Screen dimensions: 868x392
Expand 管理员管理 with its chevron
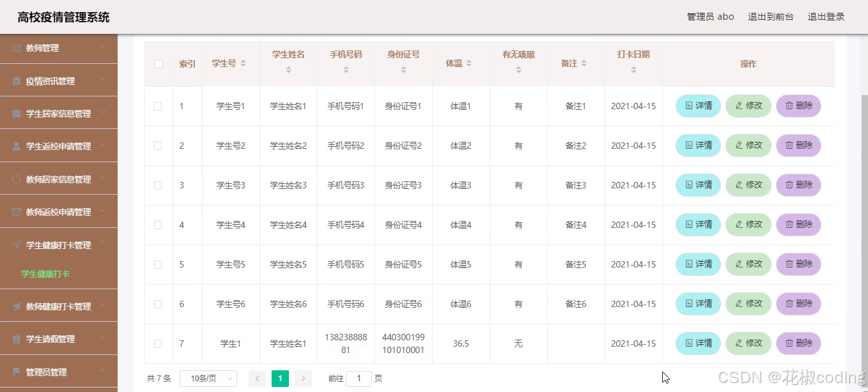102,372
